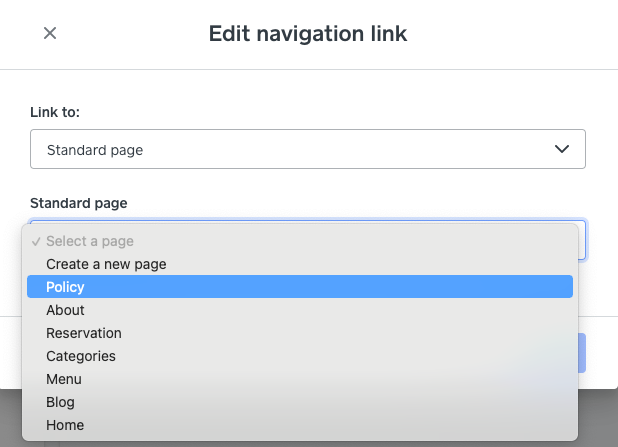618x447 pixels.
Task: Select 'Create a new page' option
Action: [x=106, y=264]
